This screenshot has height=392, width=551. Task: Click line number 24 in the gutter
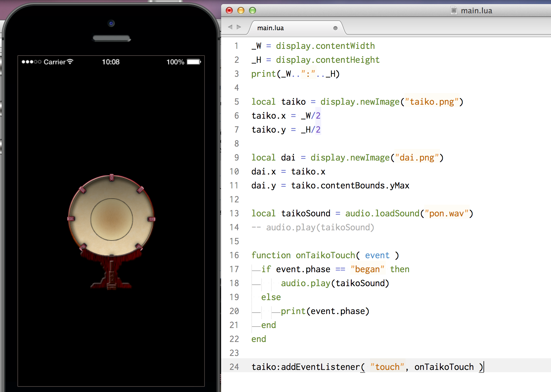[x=234, y=367]
